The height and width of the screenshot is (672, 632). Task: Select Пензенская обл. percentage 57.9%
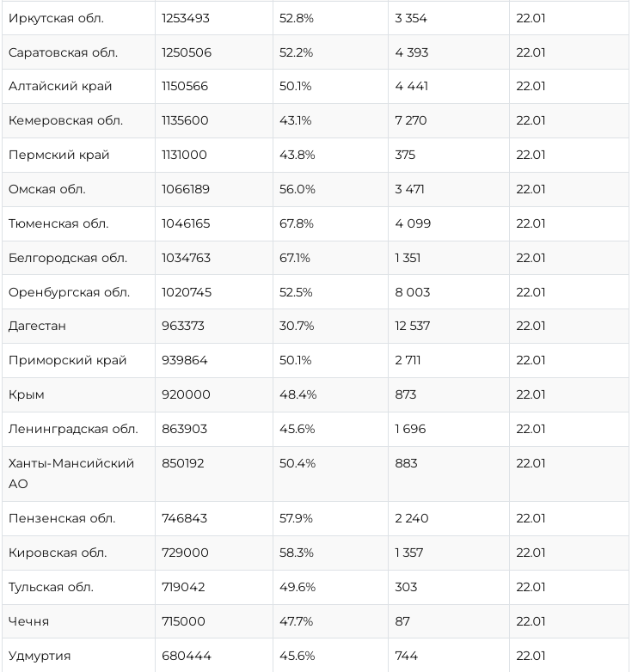pyautogui.click(x=297, y=518)
